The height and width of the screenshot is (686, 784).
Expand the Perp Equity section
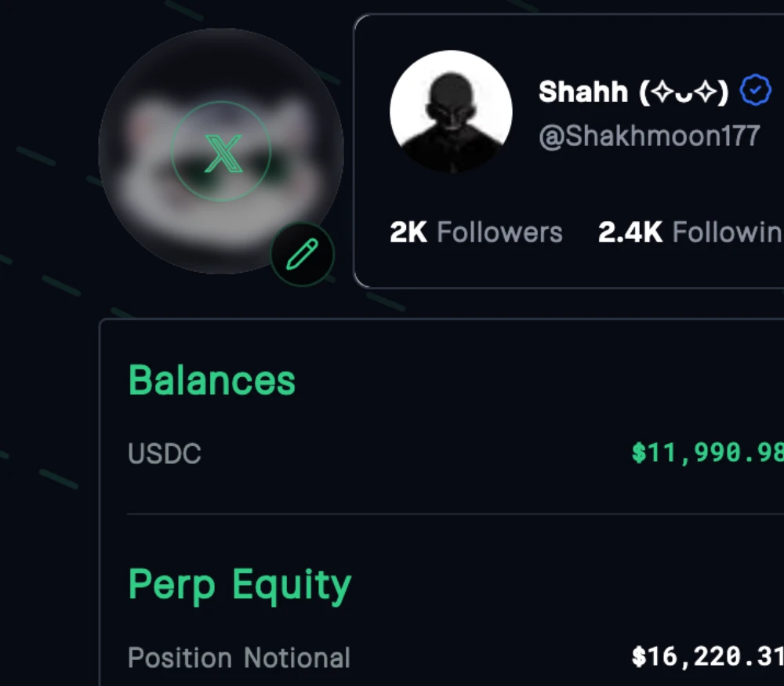239,583
